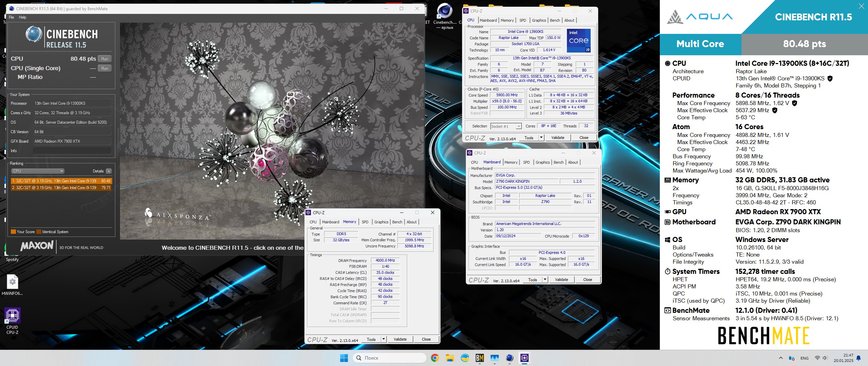Run the CPU (Single Core) test

pyautogui.click(x=105, y=68)
